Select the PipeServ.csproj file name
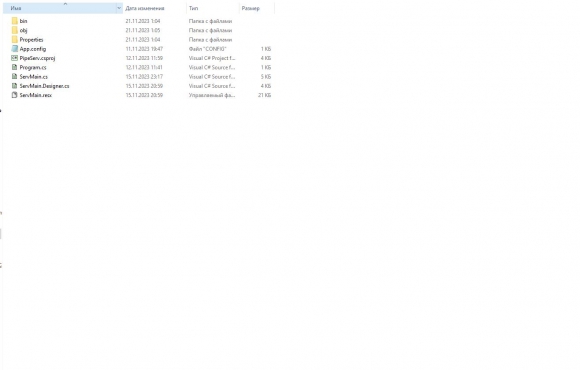 click(37, 58)
